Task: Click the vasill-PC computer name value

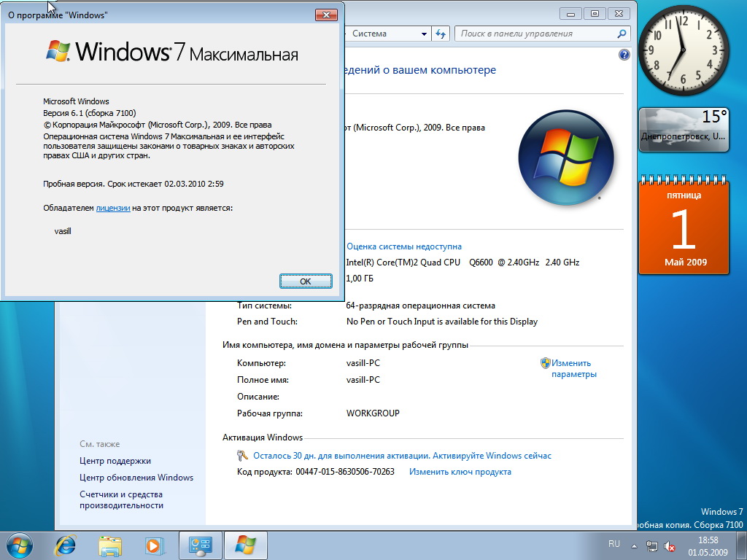Action: tap(363, 363)
